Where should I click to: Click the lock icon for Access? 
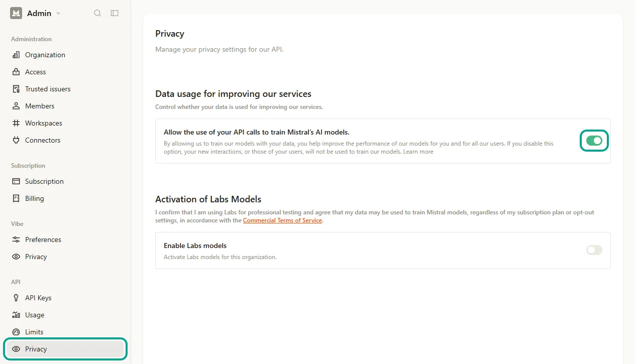click(x=16, y=72)
